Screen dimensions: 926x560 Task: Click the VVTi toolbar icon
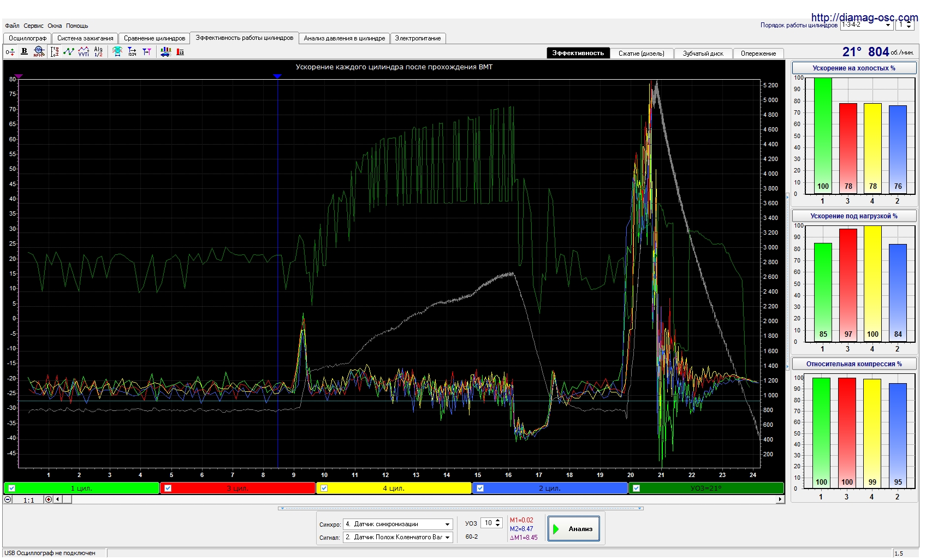coord(84,52)
